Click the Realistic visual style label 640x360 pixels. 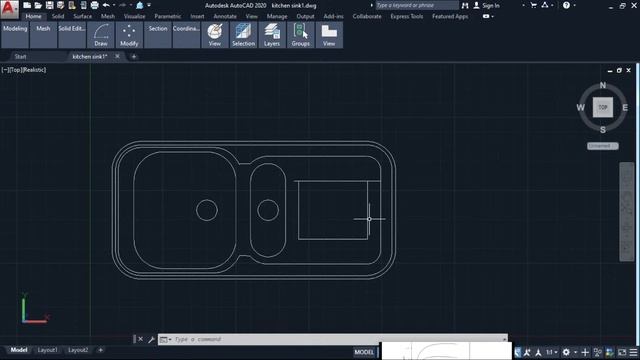[34, 70]
